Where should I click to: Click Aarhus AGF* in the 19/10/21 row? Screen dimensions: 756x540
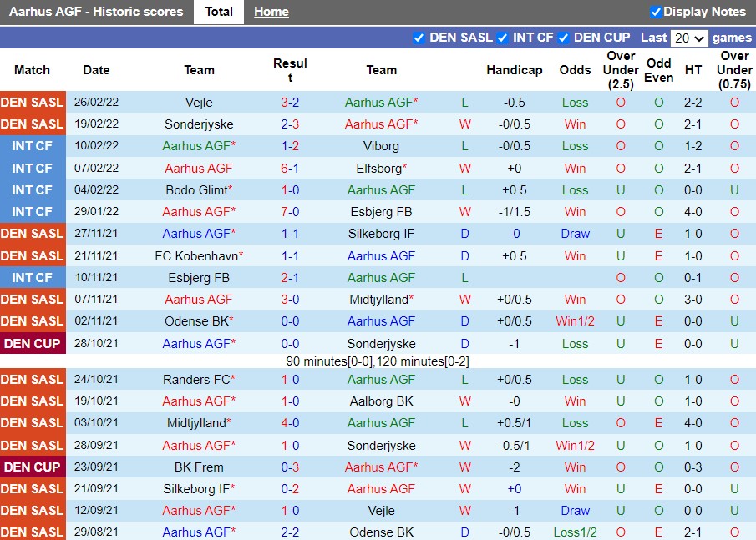click(199, 401)
